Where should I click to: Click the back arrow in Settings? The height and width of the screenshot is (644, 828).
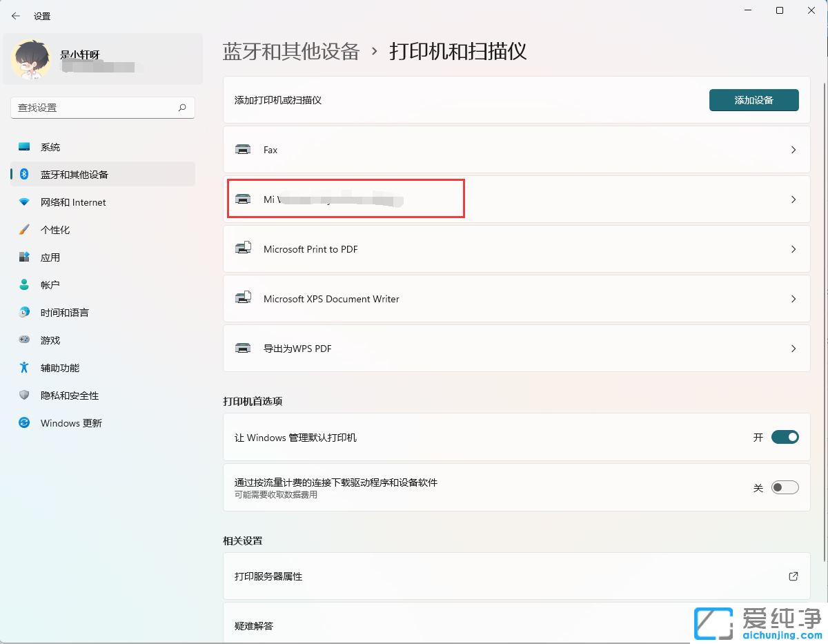click(15, 15)
